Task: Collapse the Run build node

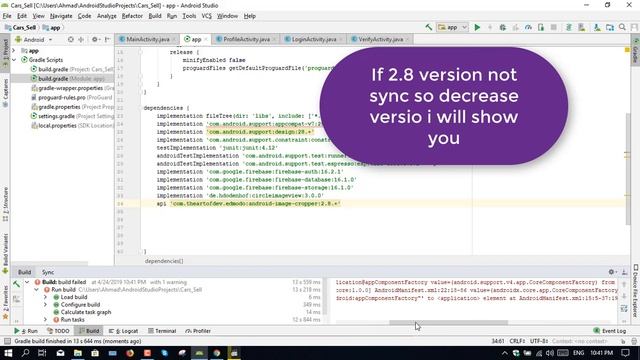Action: point(36,289)
